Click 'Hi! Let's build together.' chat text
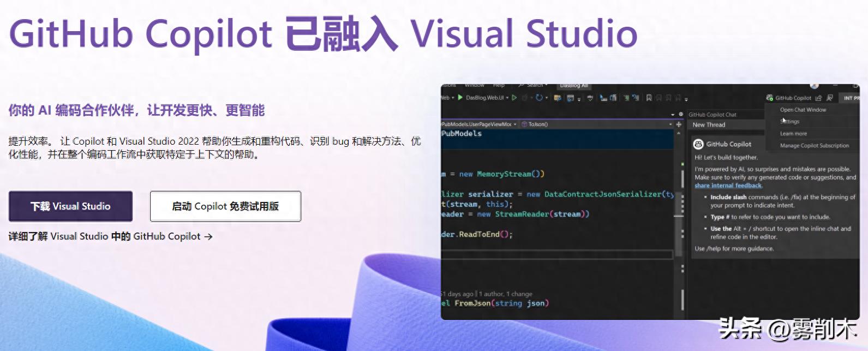868x351 pixels. coord(726,157)
